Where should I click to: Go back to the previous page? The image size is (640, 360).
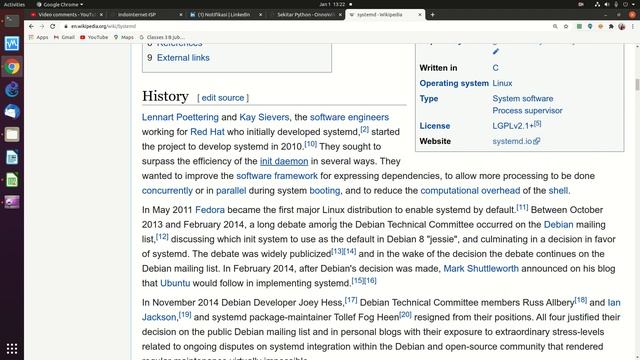click(x=31, y=26)
